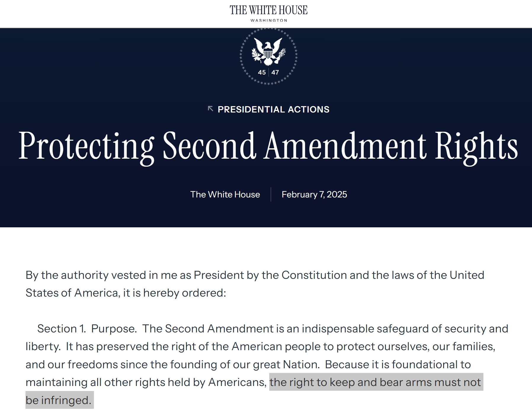Click the "Section 1." label in the body

(x=62, y=329)
